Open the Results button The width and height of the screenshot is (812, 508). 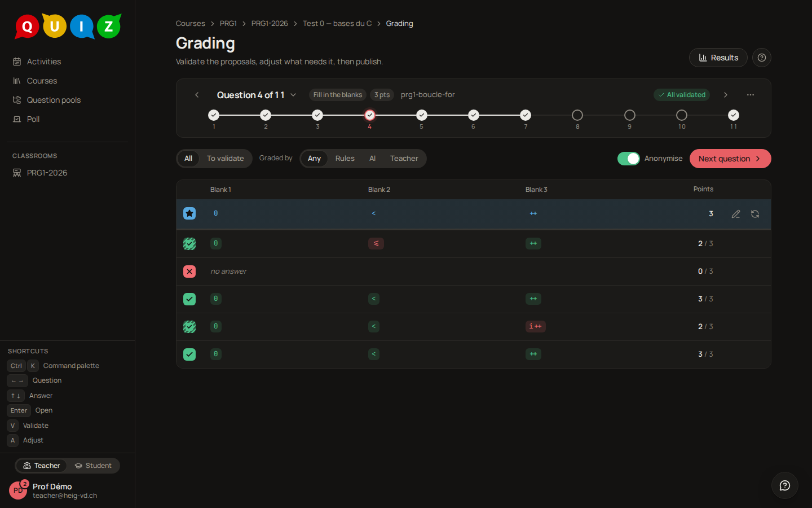tap(718, 58)
